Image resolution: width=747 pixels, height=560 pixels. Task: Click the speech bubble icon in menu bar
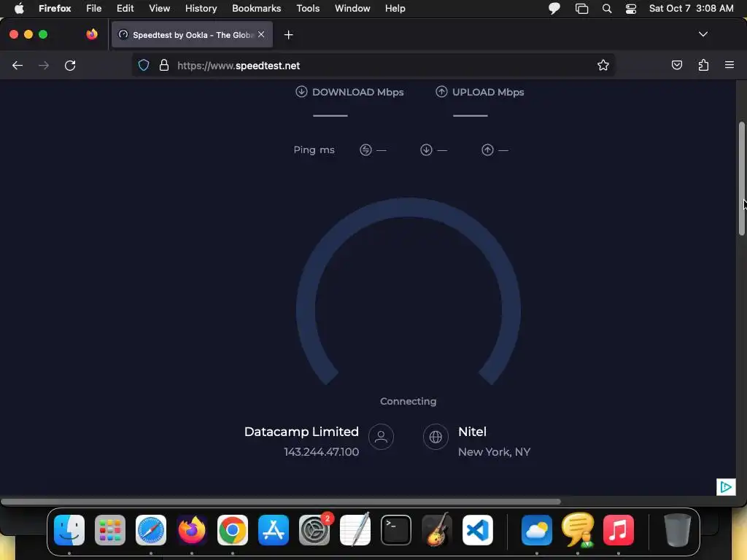(x=554, y=8)
